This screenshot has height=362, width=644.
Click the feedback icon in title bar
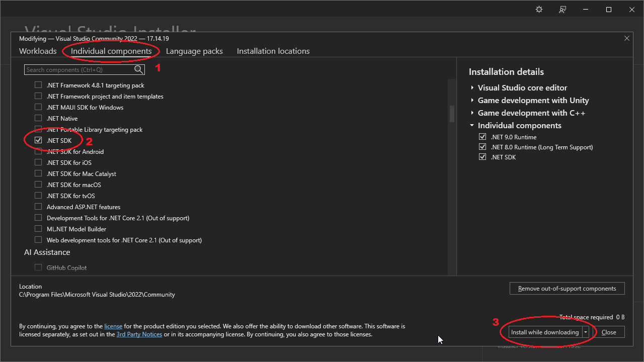click(562, 10)
